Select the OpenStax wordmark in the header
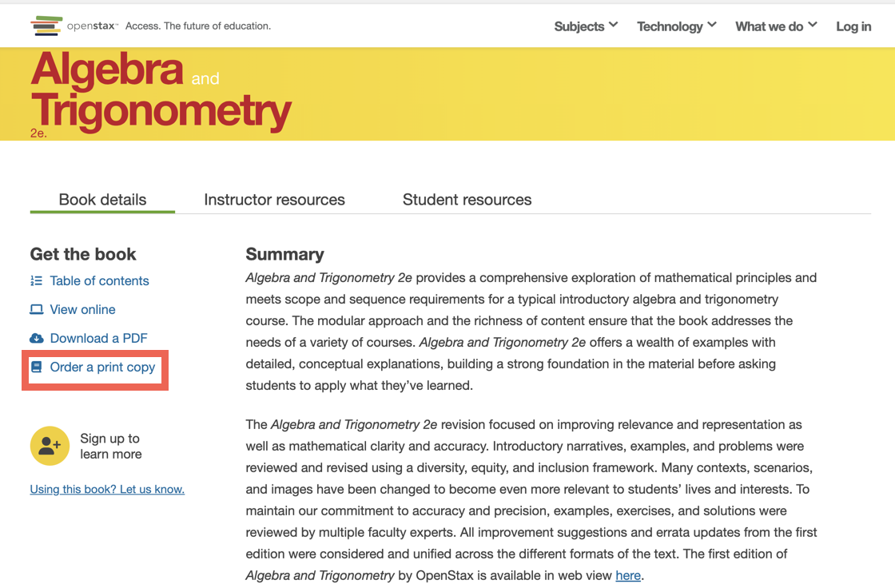The image size is (895, 588). pos(93,25)
